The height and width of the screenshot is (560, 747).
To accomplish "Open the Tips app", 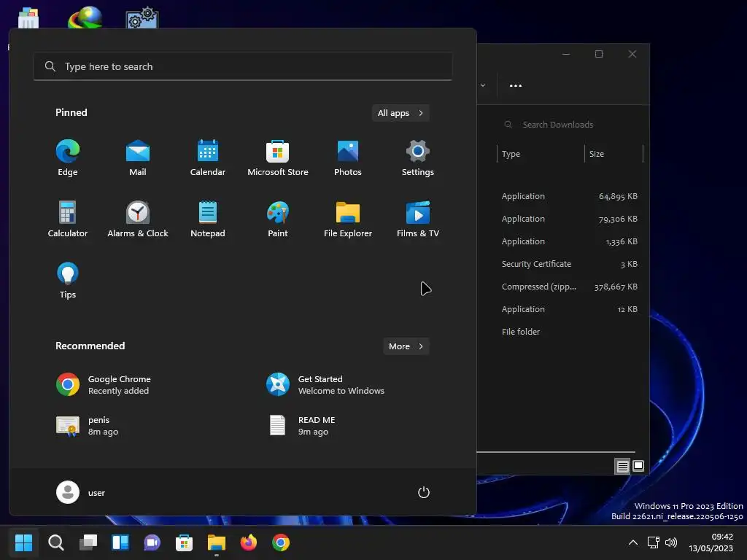I will pyautogui.click(x=68, y=281).
